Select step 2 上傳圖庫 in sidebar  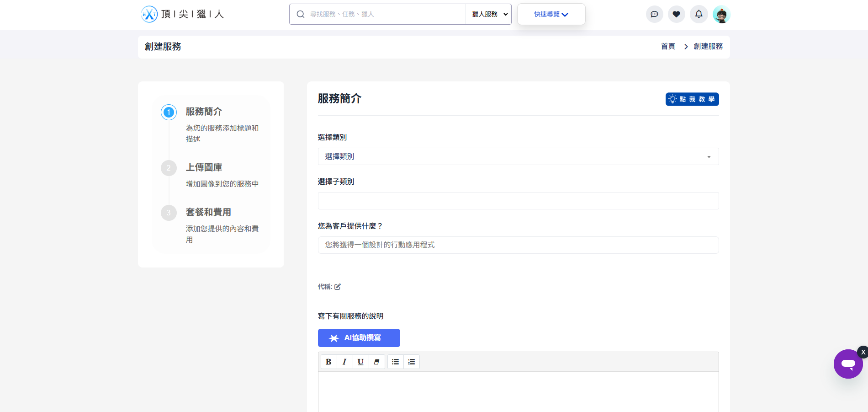[204, 167]
